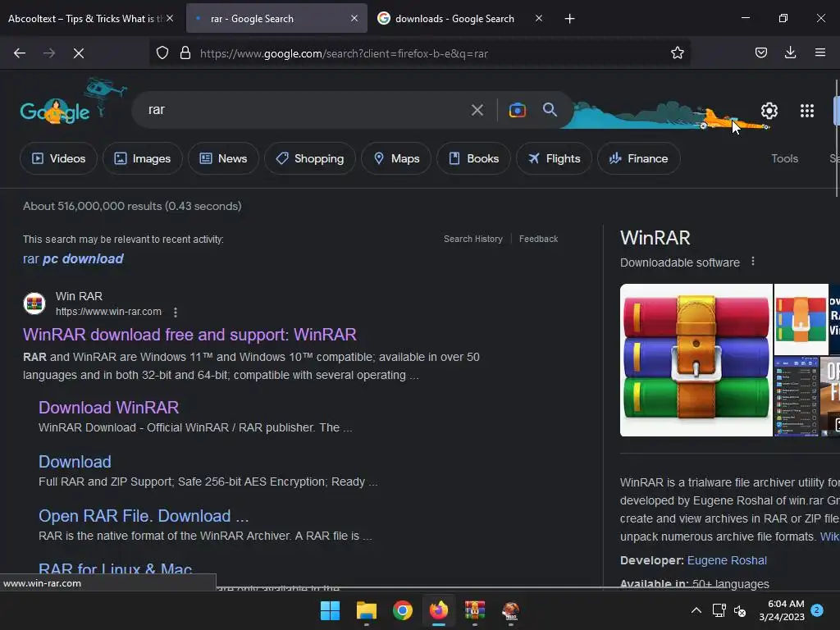
Task: Open the Firefox downloads panel
Action: coord(790,52)
